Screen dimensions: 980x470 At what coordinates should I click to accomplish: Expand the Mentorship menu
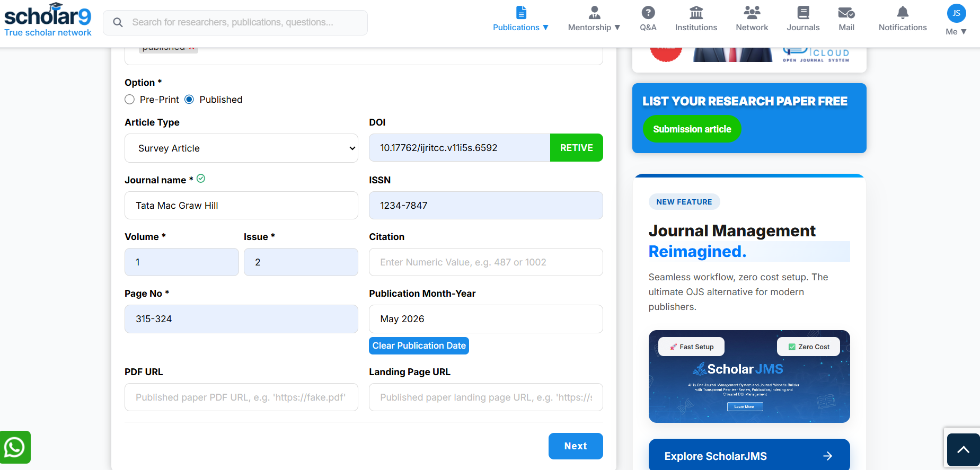[x=594, y=19]
